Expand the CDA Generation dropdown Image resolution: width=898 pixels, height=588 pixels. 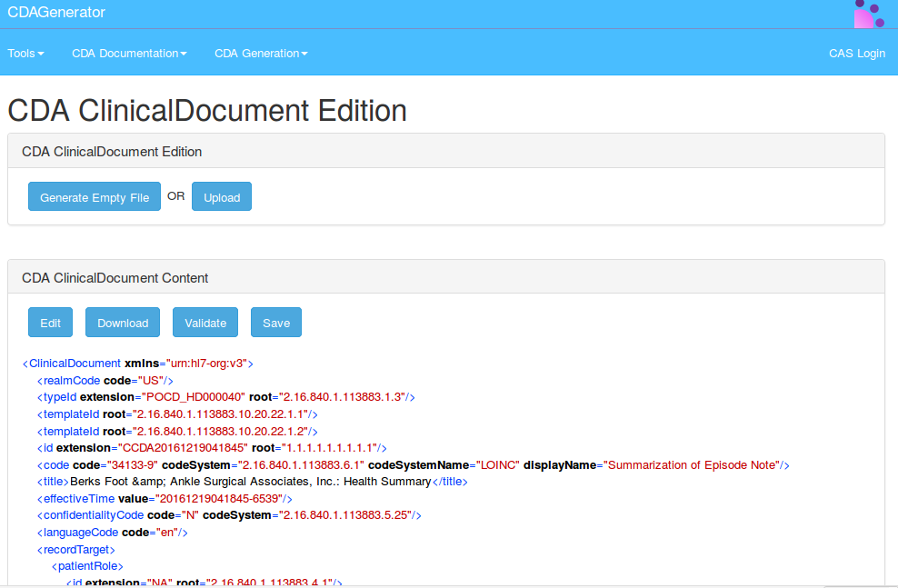[261, 54]
